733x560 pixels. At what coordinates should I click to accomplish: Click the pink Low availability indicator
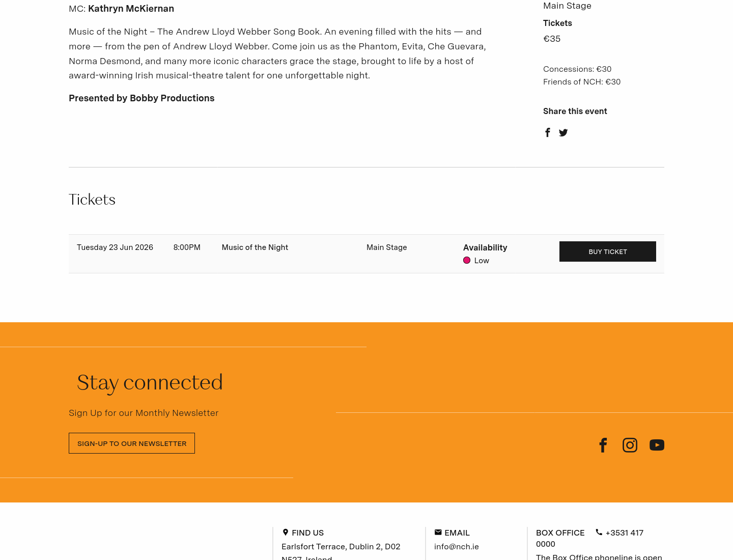[467, 260]
